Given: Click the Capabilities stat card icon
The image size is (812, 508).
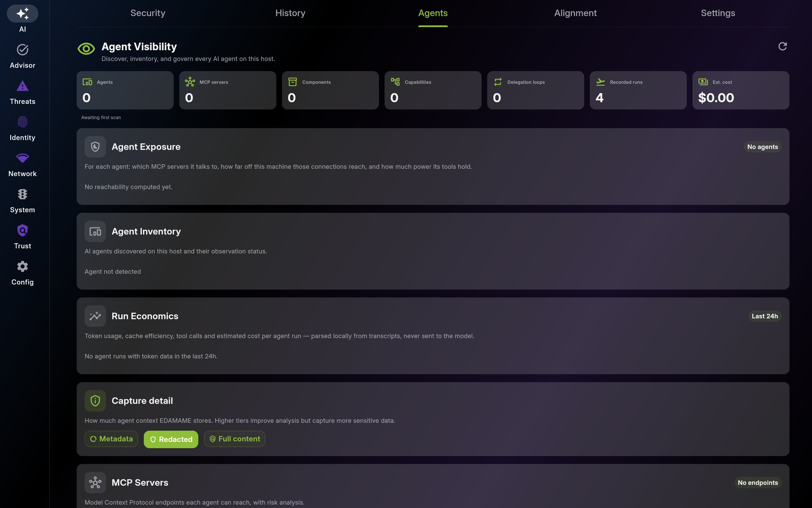Looking at the screenshot, I should 395,82.
